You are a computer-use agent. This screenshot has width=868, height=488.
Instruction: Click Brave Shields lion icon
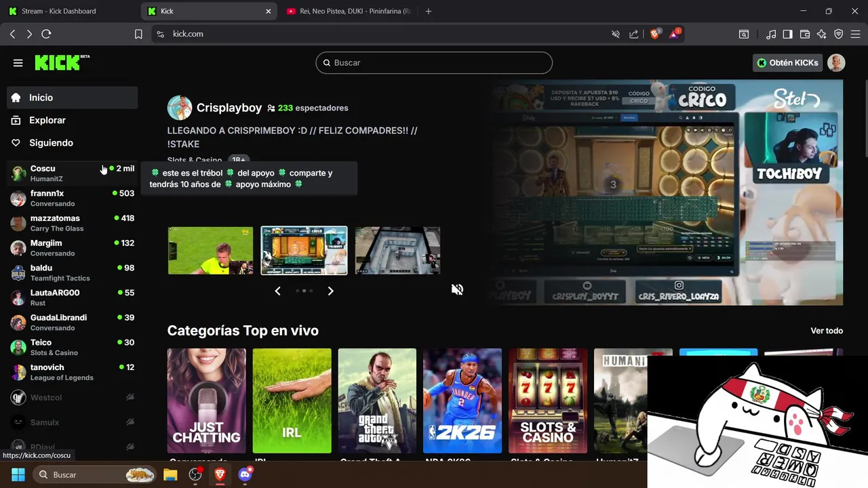(x=655, y=34)
